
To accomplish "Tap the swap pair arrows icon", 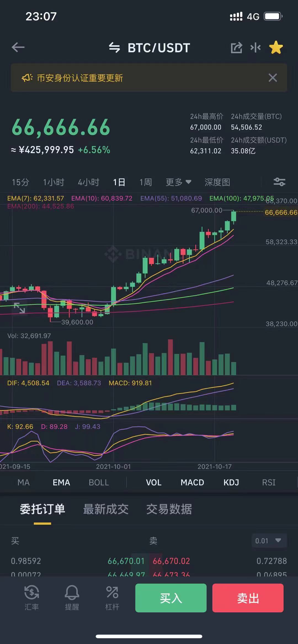I will 114,48.
